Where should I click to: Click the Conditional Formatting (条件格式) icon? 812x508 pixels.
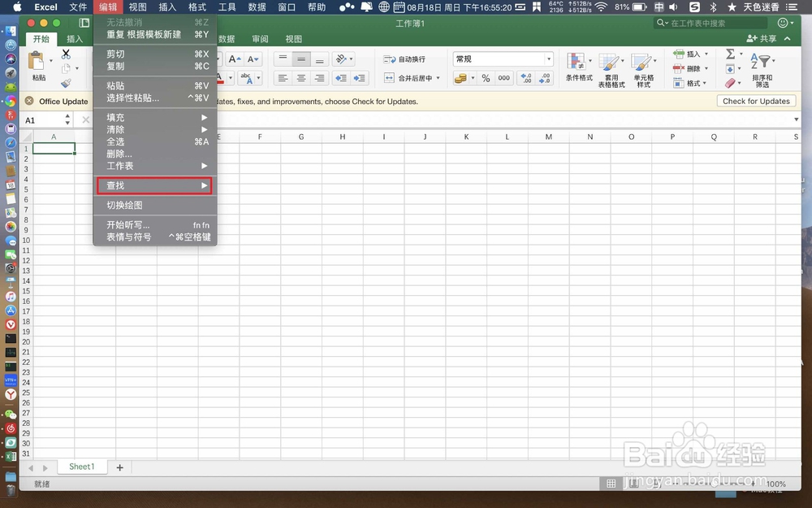pos(576,62)
